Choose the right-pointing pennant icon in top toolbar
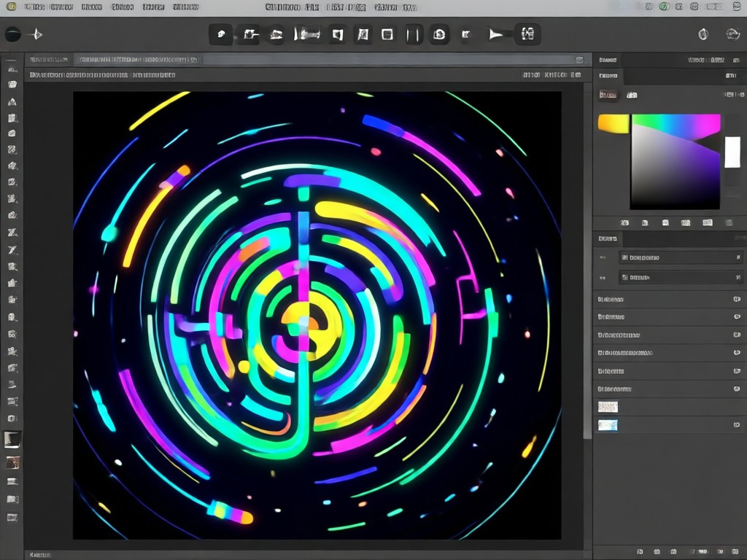The width and height of the screenshot is (747, 560). 495,34
